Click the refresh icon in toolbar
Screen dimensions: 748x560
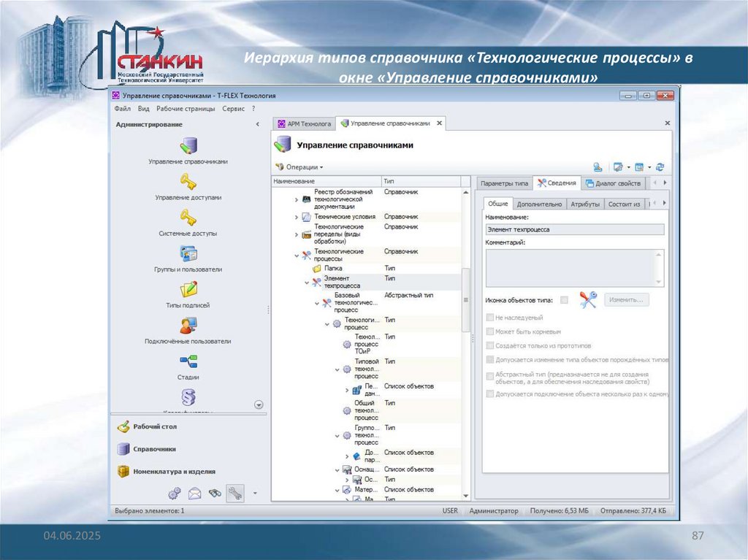[x=660, y=167]
